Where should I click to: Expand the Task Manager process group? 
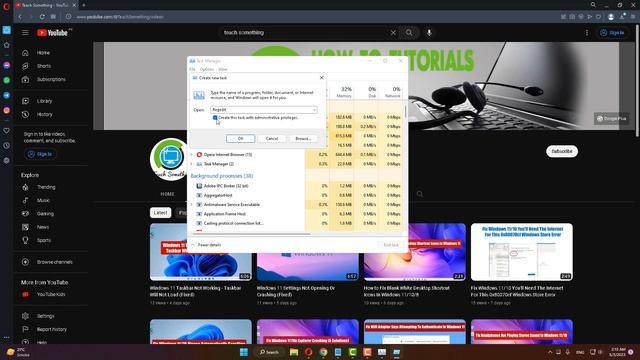pos(191,164)
